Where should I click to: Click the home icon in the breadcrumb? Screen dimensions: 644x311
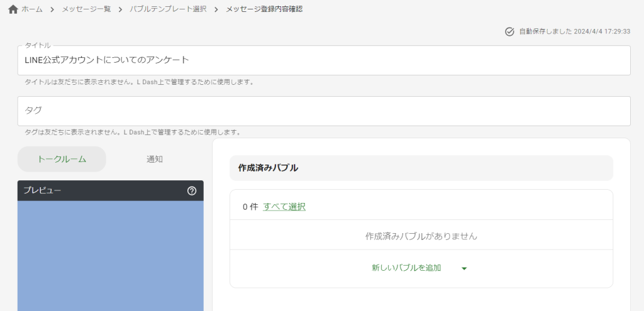13,9
